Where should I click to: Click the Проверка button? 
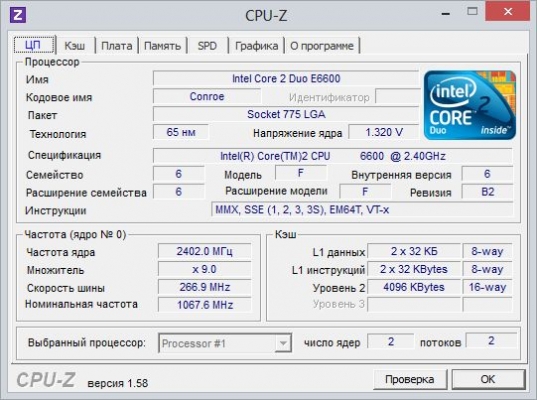point(410,379)
